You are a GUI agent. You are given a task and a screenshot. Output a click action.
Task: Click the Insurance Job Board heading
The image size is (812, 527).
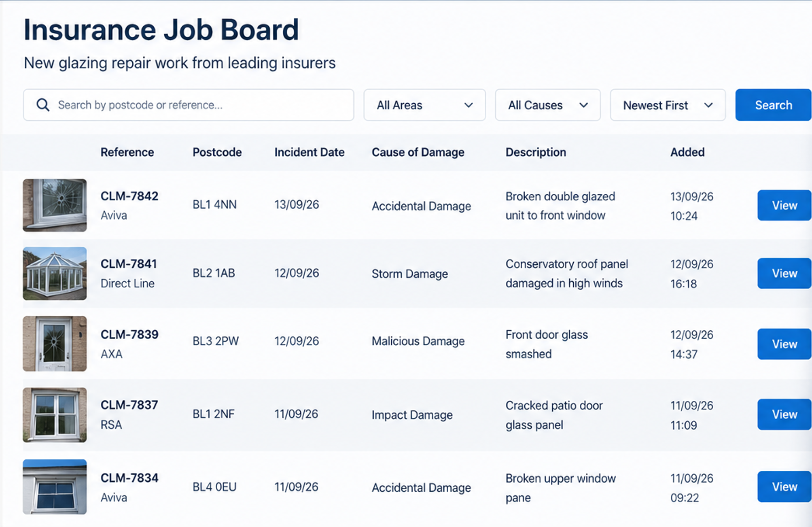(161, 30)
